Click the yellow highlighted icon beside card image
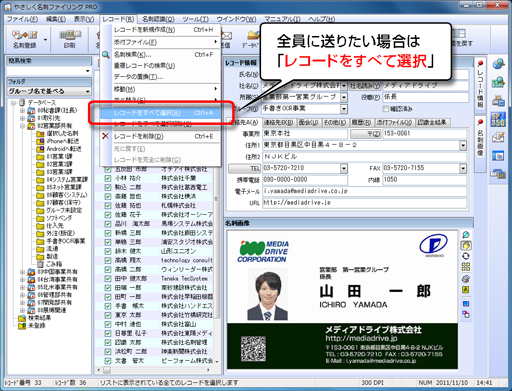This screenshot has width=512, height=391. tap(466, 246)
